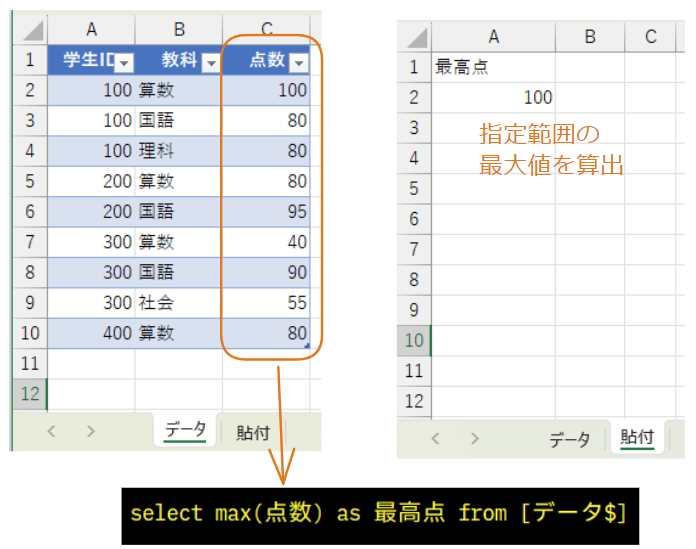This screenshot has width=696, height=549.
Task: Click 点数 header cell
Action: click(266, 60)
